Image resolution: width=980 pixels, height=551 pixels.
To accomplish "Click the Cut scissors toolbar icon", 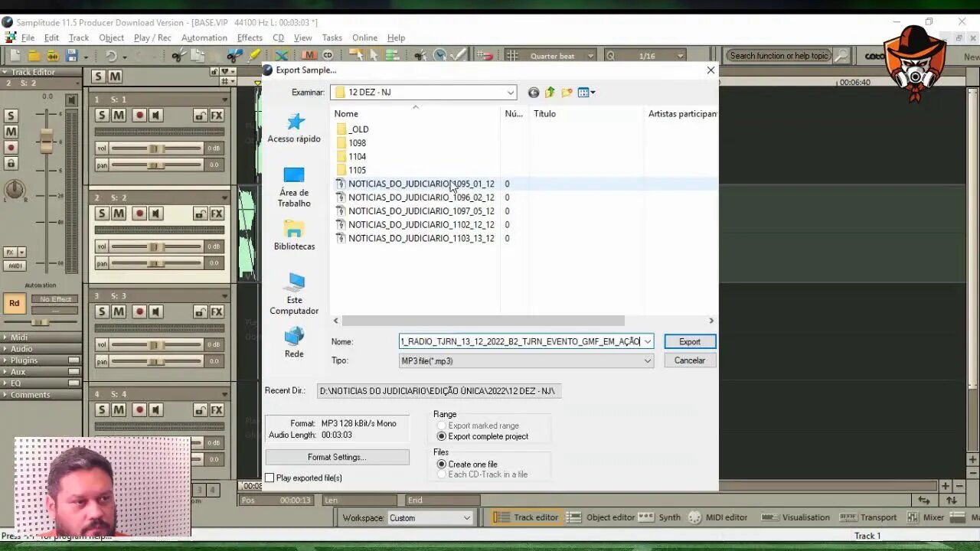I will [178, 55].
